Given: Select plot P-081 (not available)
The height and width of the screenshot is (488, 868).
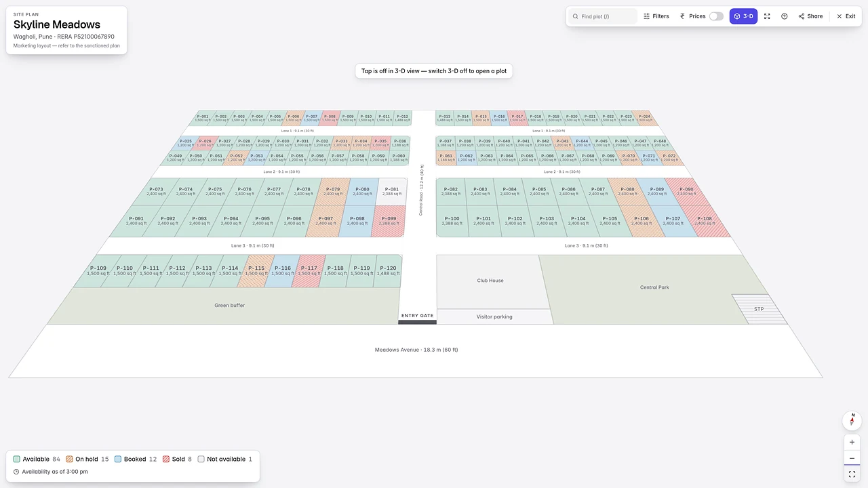Looking at the screenshot, I should click(391, 192).
